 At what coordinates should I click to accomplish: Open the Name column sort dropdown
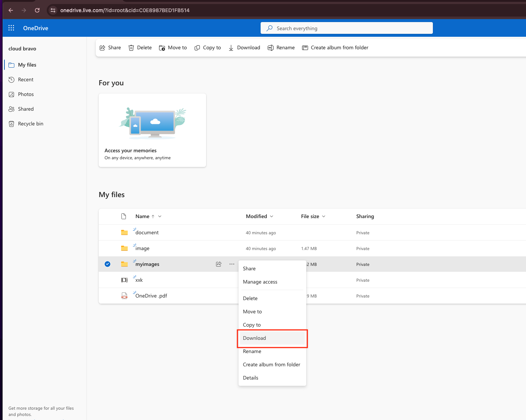[x=160, y=216]
